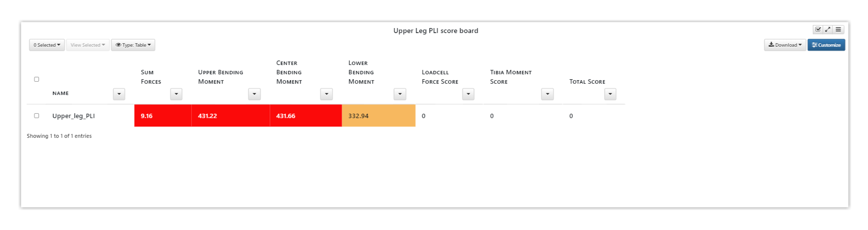Click the Upper_leg_PLI name cell
868x230 pixels.
73,116
